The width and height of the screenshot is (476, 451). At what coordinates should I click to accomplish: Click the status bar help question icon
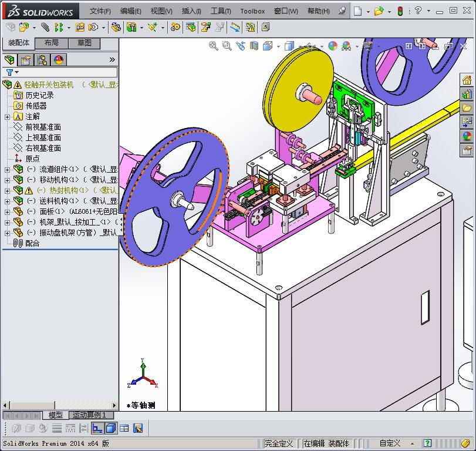click(427, 443)
